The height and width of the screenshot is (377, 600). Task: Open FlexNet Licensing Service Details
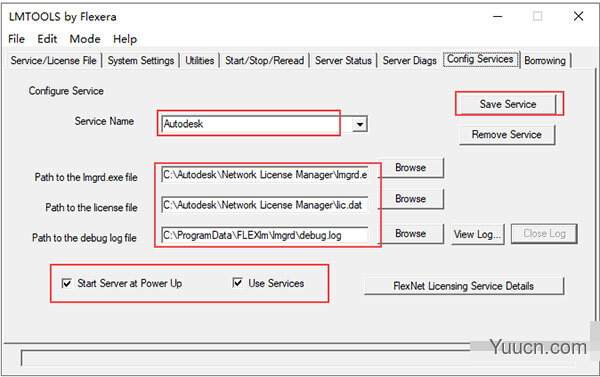[x=464, y=286]
